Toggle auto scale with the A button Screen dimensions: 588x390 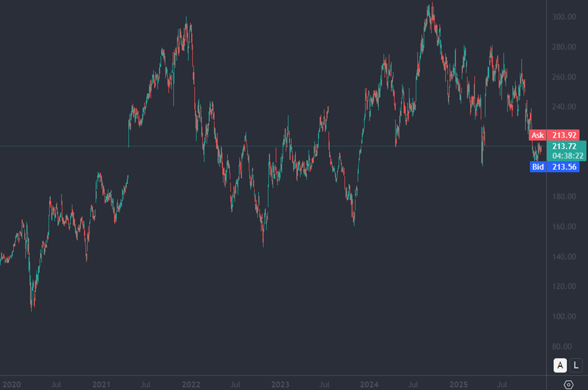[x=560, y=365]
